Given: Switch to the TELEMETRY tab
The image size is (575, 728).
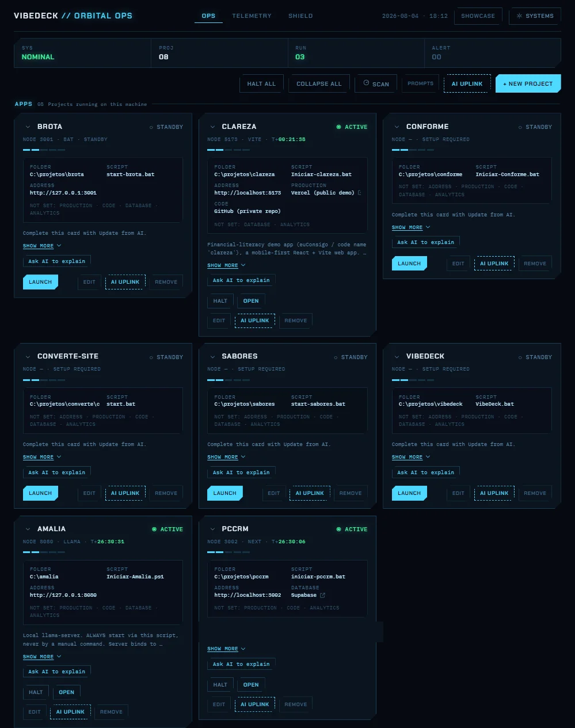Looking at the screenshot, I should click(x=252, y=16).
